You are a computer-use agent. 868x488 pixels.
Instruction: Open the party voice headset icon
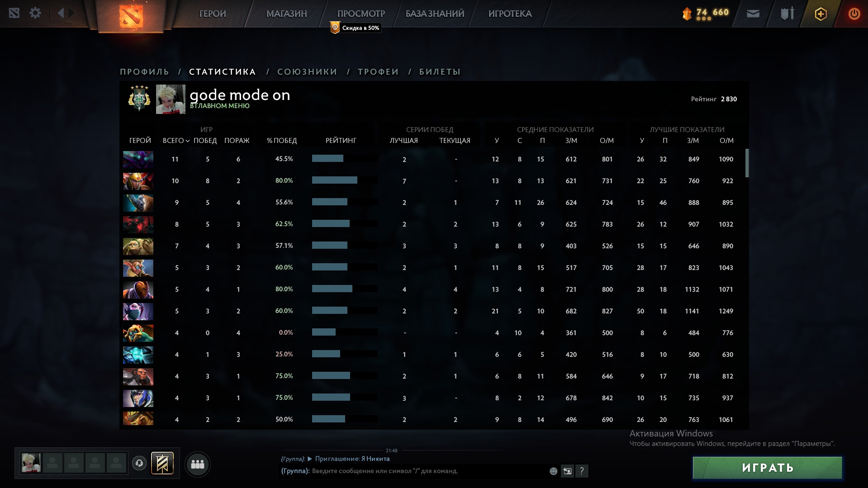[139, 463]
